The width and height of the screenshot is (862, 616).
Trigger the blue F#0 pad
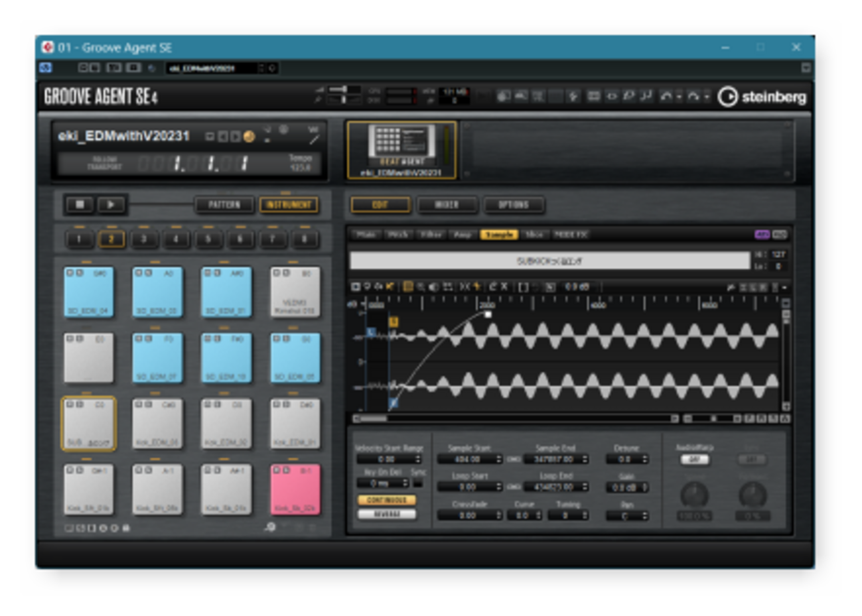[x=226, y=358]
